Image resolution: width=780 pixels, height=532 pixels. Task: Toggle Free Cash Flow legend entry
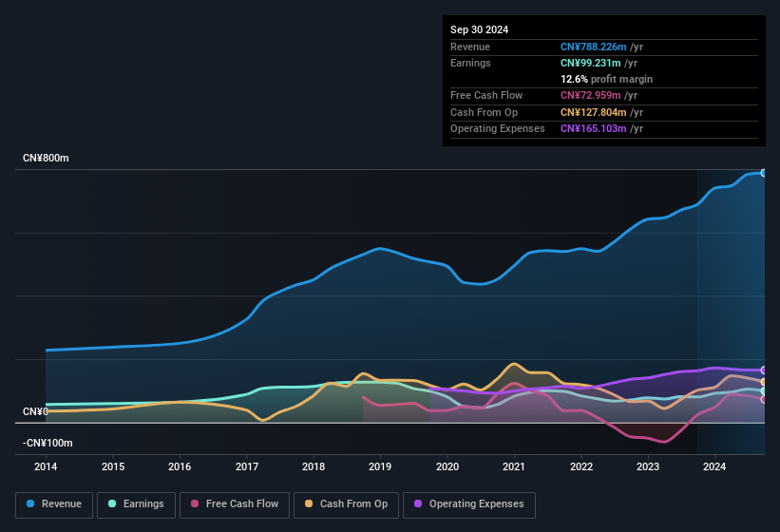pos(235,503)
